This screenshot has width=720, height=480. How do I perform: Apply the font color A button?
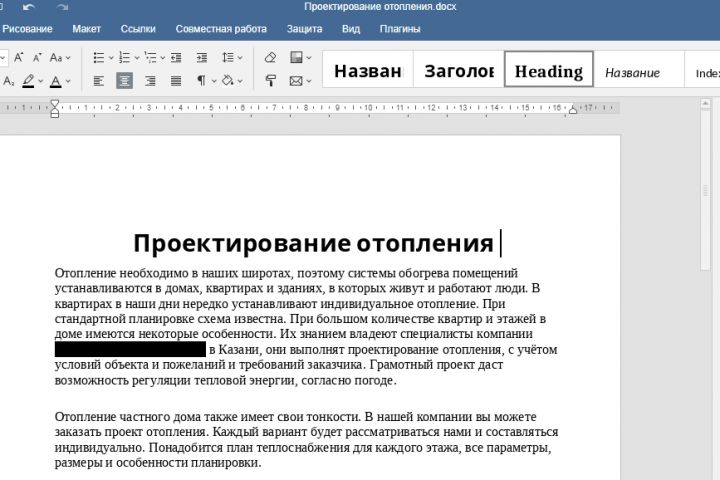coord(56,81)
